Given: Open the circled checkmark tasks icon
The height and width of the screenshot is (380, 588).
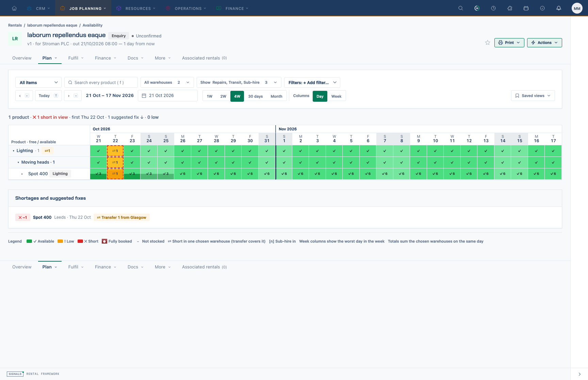Looking at the screenshot, I should click(x=542, y=8).
